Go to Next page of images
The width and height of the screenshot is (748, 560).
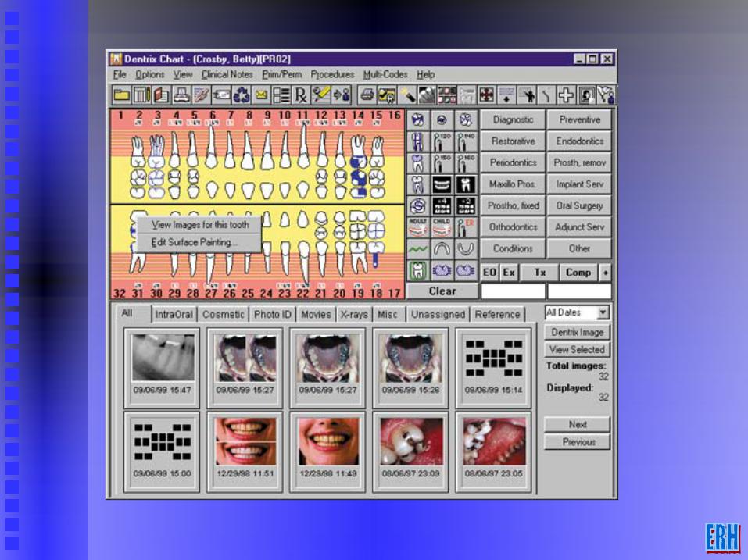point(578,424)
